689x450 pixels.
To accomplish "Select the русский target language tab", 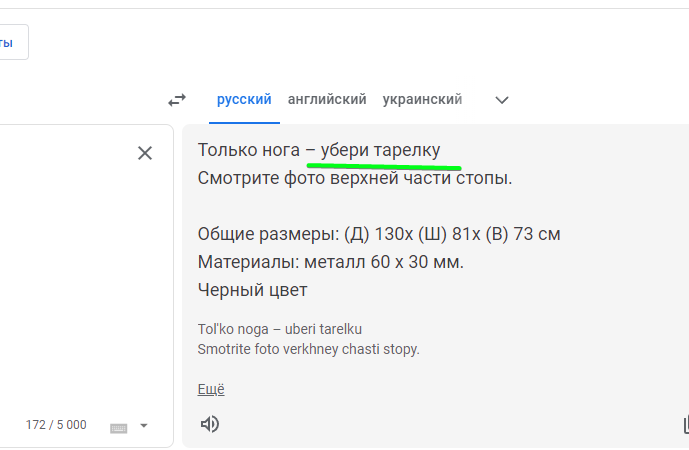I will click(244, 99).
